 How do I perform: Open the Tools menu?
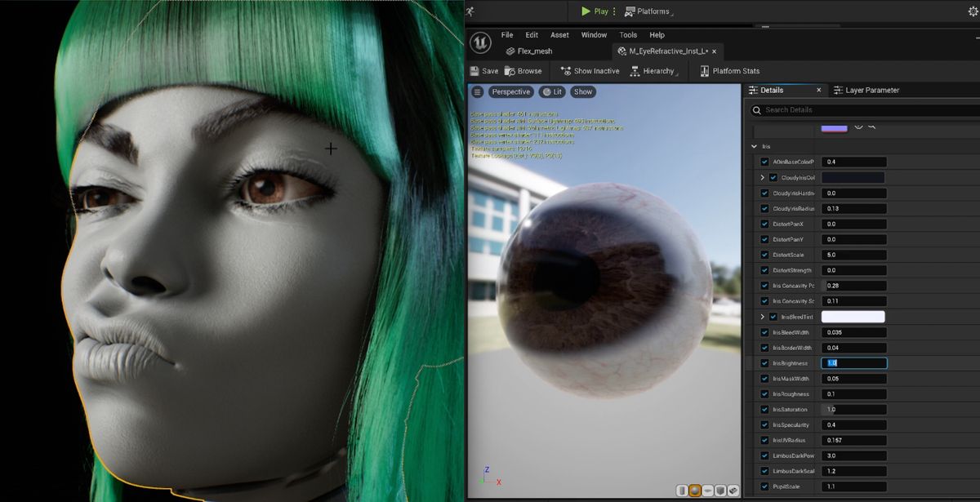click(627, 34)
